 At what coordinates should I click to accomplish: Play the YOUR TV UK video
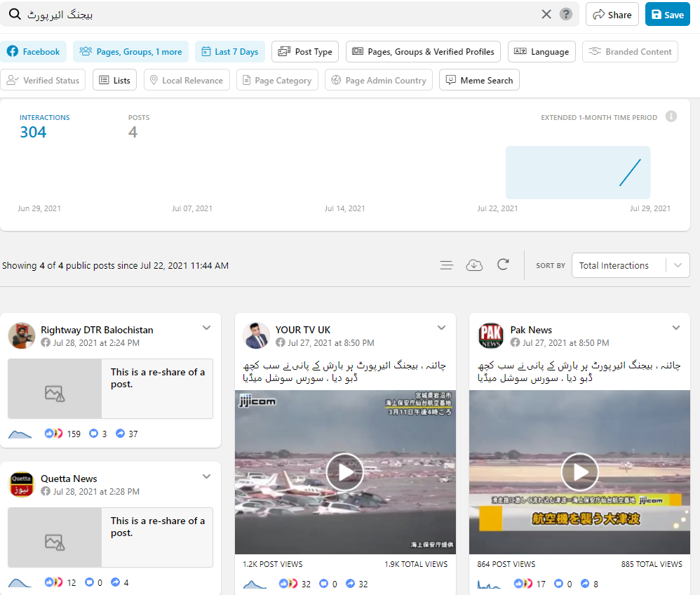point(345,472)
